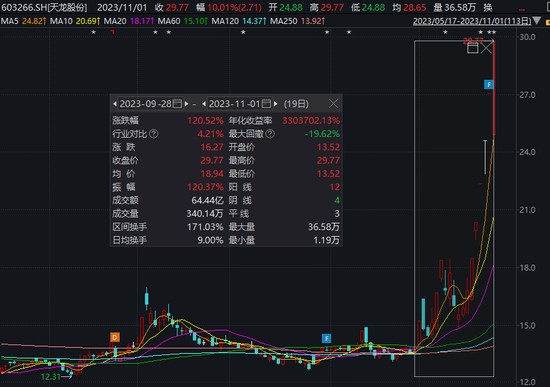Step start date 2023-09-28 one day forward
550x387 pixels.
tap(187, 104)
